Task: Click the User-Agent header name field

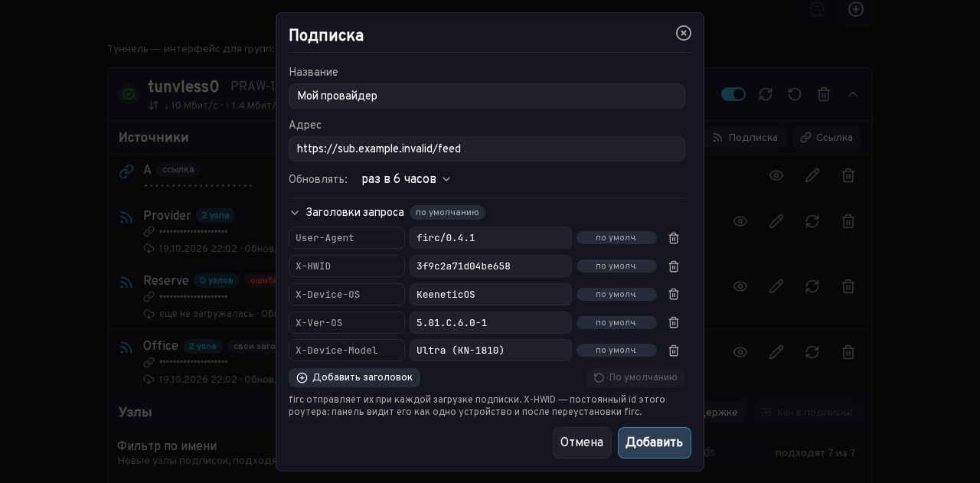Action: pos(347,238)
